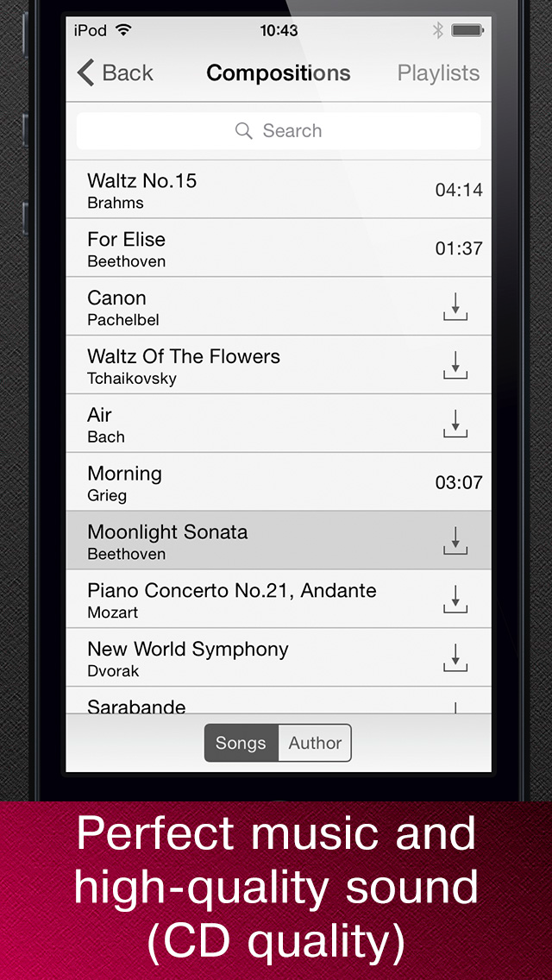Tap the battery indicator in status bar
This screenshot has width=552, height=980.
tap(467, 30)
